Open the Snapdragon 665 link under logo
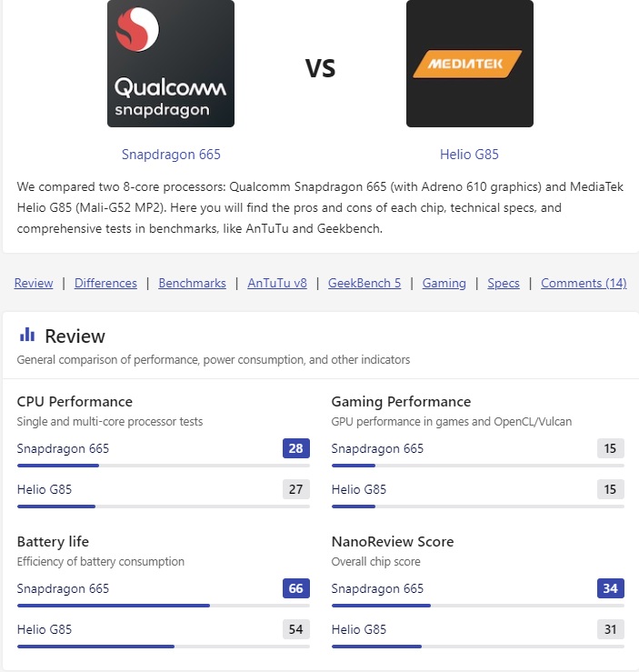 click(171, 155)
